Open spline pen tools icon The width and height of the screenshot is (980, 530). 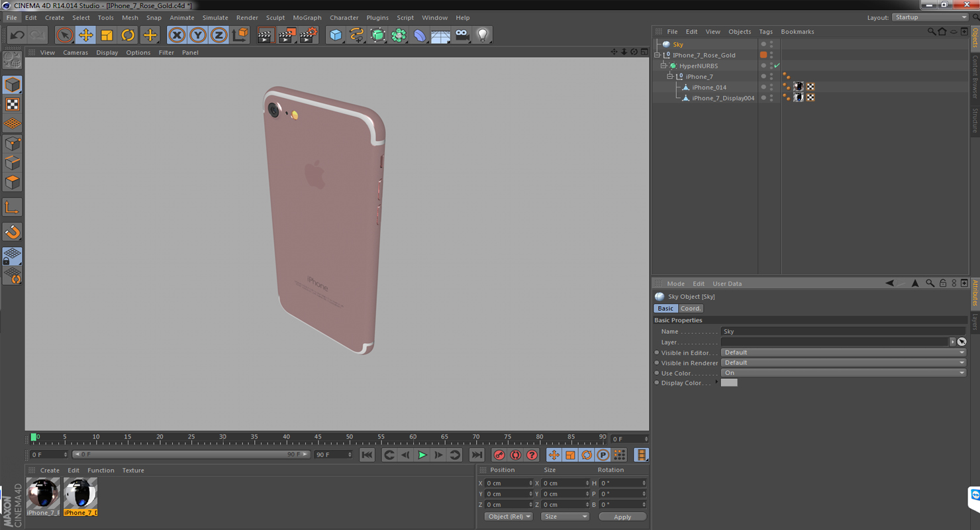357,35
